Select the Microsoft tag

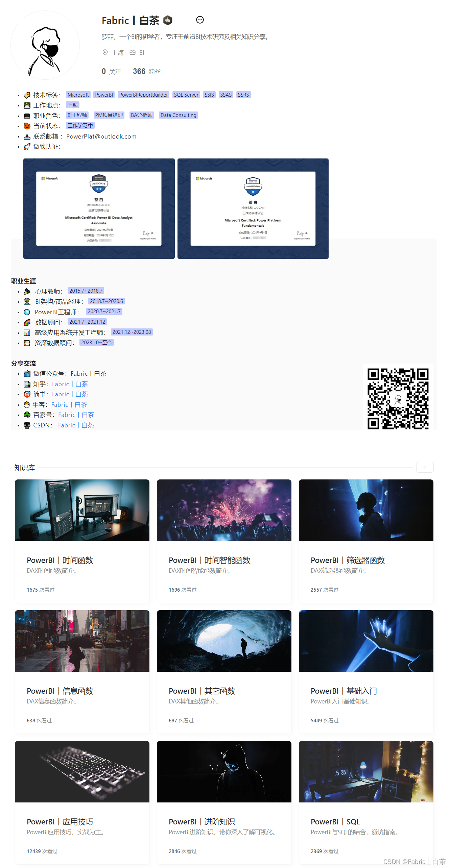point(78,95)
